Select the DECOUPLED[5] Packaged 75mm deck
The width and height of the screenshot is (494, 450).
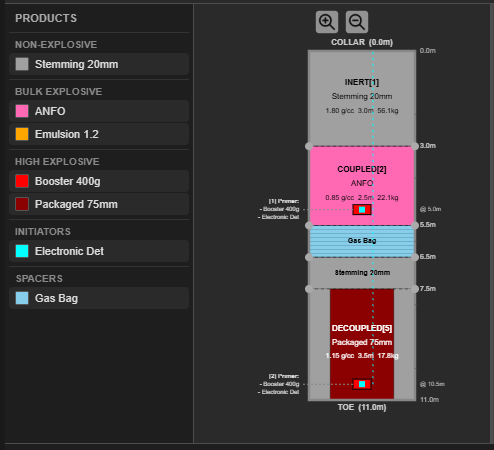[362, 343]
